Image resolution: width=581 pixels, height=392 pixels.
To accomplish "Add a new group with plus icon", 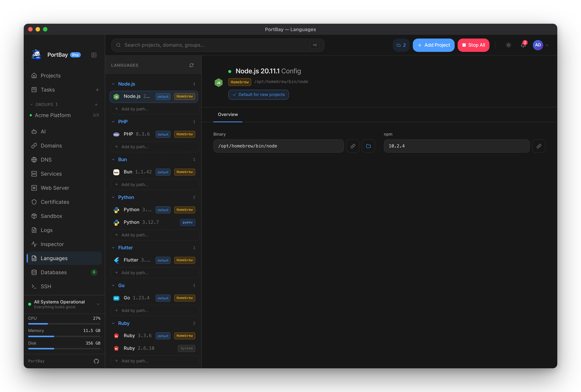I will coord(96,104).
